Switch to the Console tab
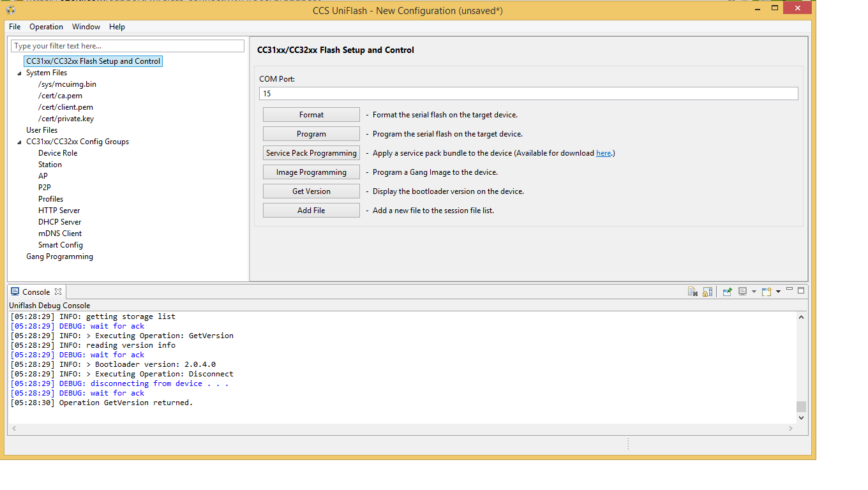The image size is (868, 490). pos(36,292)
